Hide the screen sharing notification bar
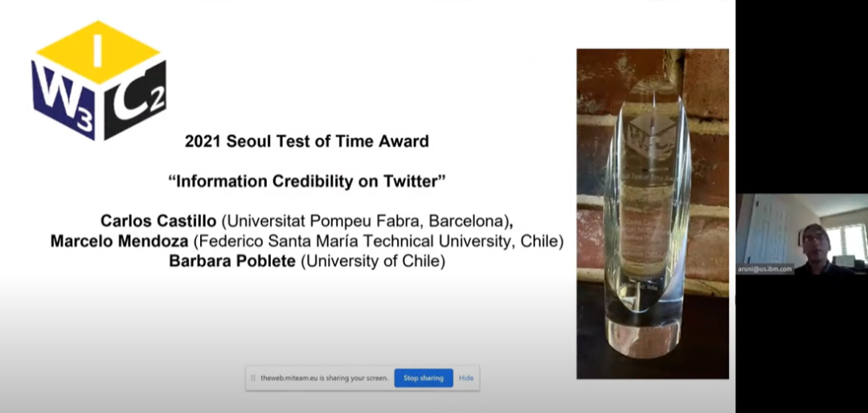Screen dimensions: 868x413 pos(466,378)
